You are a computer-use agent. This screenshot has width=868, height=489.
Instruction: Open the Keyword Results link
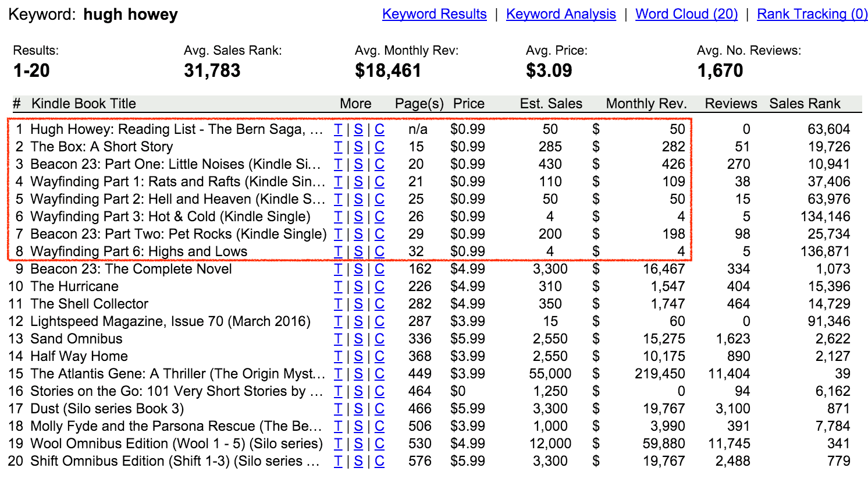pyautogui.click(x=434, y=14)
